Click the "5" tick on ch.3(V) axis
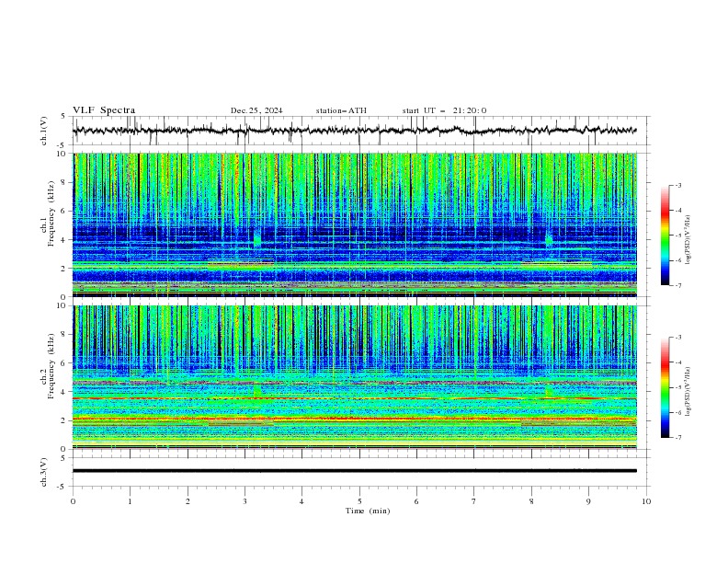This screenshot has width=728, height=563. 63,458
